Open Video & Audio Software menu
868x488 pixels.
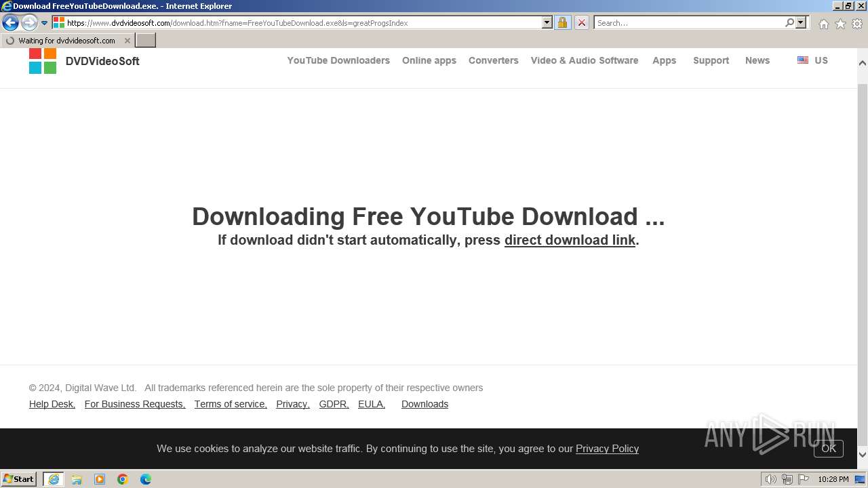tap(585, 60)
